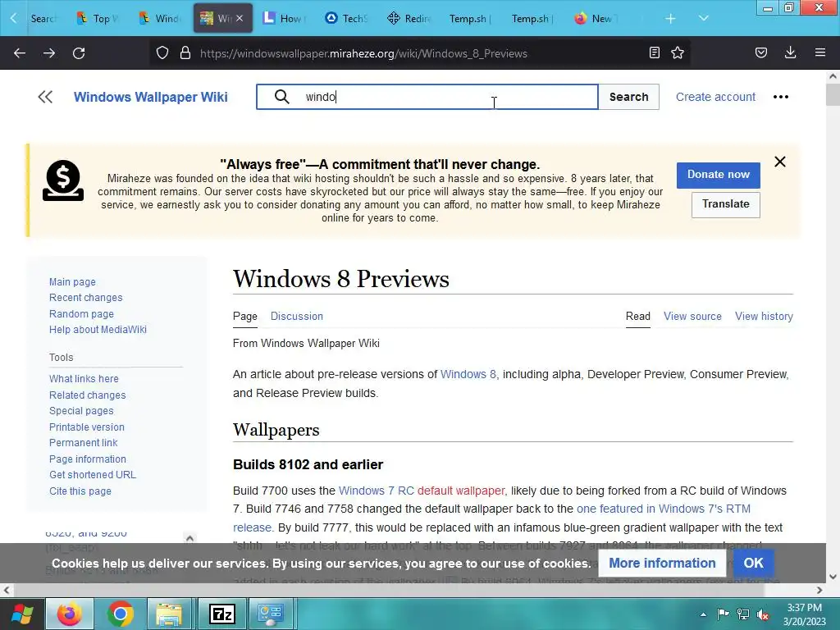
Task: Open 7-Zip from the taskbar
Action: coord(221,614)
